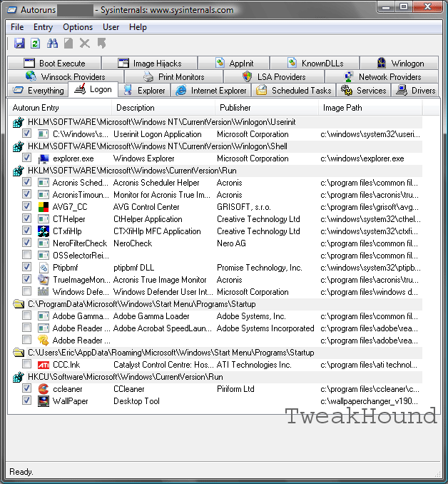Open the Help menu
448x484 pixels.
click(x=138, y=27)
